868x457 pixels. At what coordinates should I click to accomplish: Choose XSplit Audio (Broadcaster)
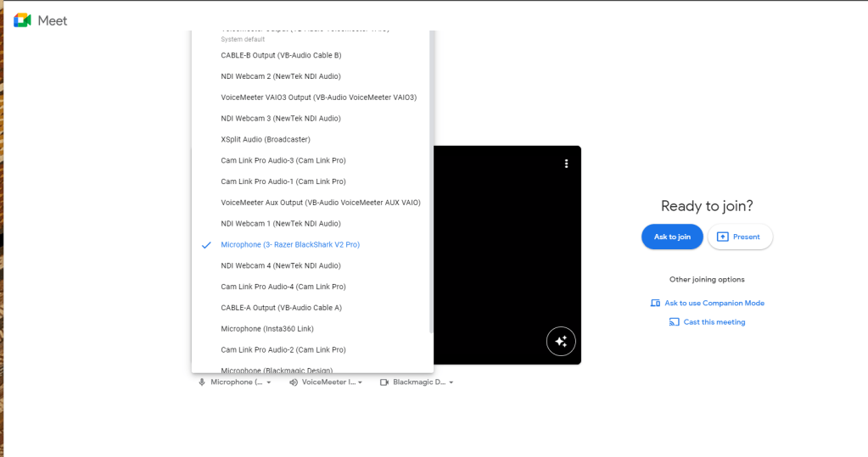pyautogui.click(x=312, y=139)
